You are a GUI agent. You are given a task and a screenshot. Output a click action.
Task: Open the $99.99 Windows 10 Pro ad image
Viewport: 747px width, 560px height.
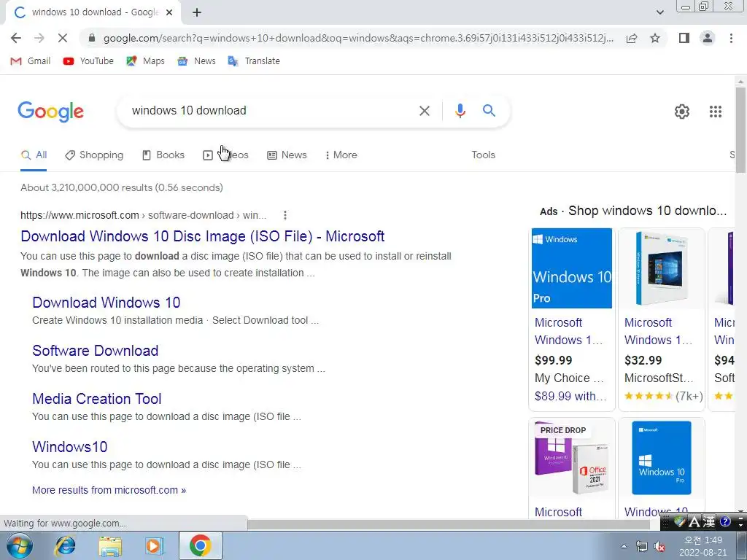[x=572, y=268]
